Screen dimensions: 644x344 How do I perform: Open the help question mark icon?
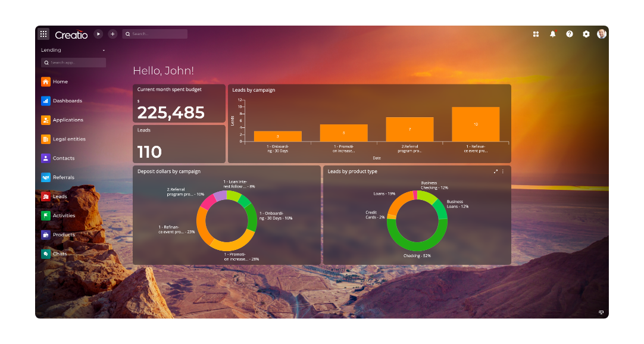570,34
